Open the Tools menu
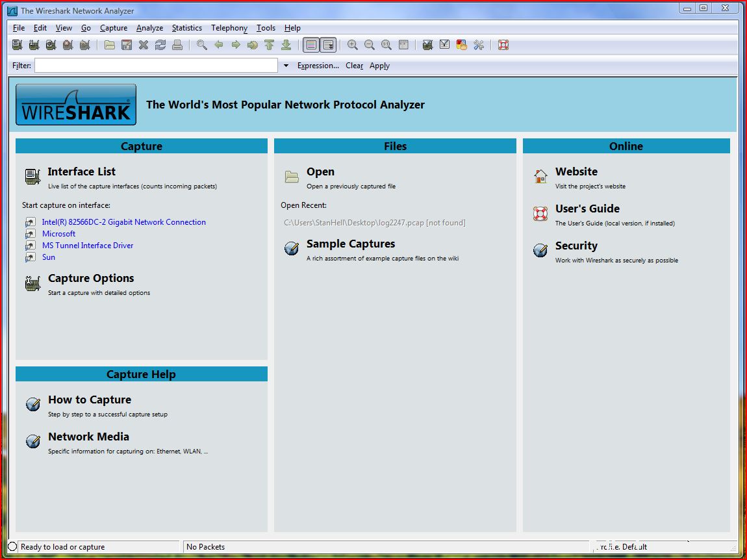The height and width of the screenshot is (560, 747). [x=266, y=28]
